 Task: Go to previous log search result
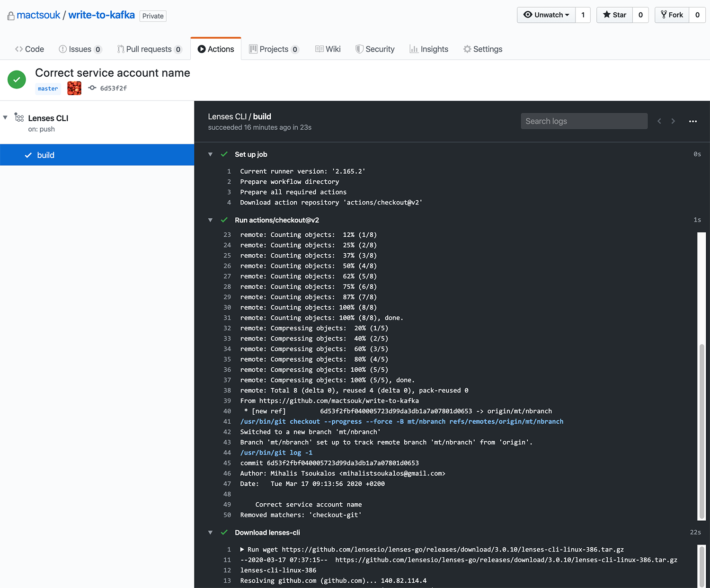click(x=659, y=121)
